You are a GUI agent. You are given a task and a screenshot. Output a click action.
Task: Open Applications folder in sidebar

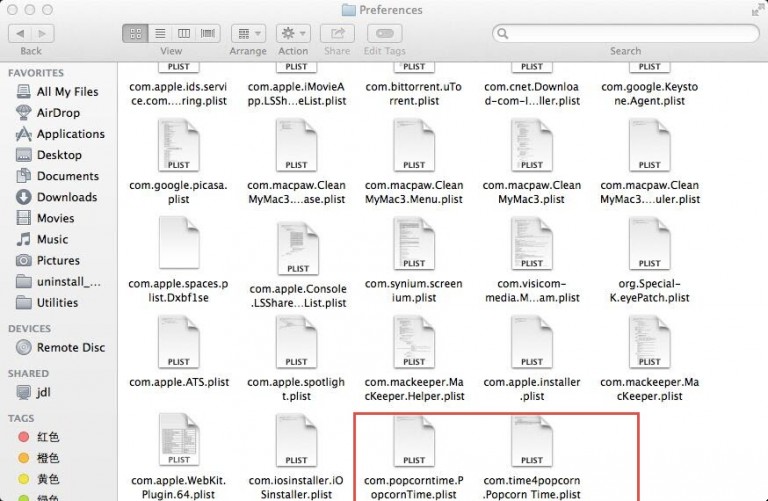coord(70,134)
